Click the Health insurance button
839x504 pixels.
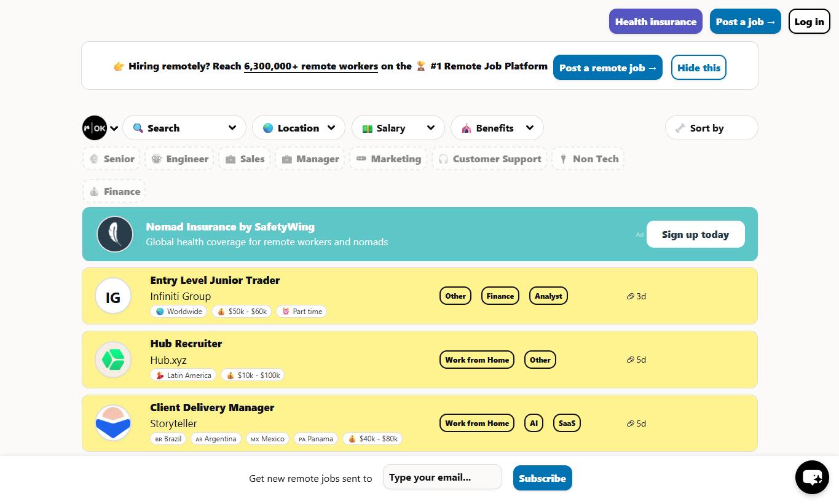click(656, 22)
